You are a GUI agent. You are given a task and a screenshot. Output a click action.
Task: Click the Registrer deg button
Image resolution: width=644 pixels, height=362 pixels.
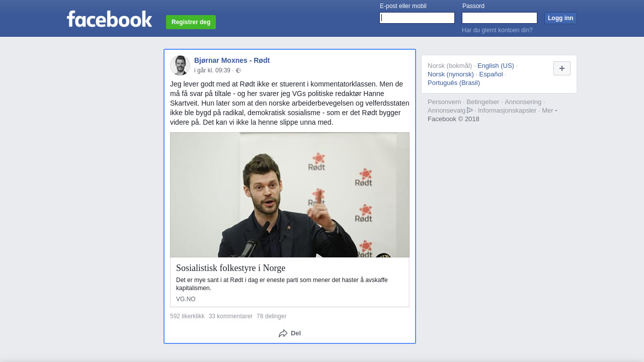coord(191,22)
